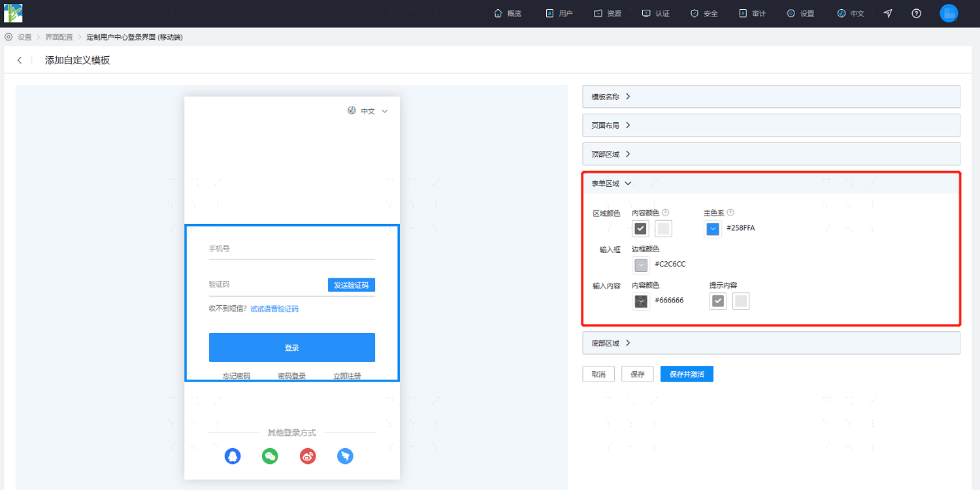Screen dimensions: 980x490
Task: Open the 资源 menu
Action: pos(608,13)
